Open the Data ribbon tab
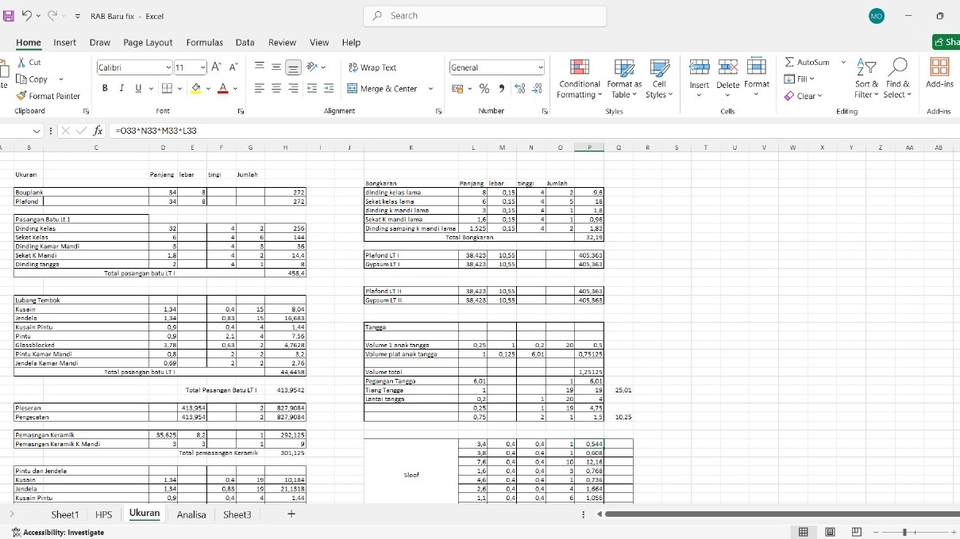Screen dimensions: 960x539 click(x=245, y=42)
